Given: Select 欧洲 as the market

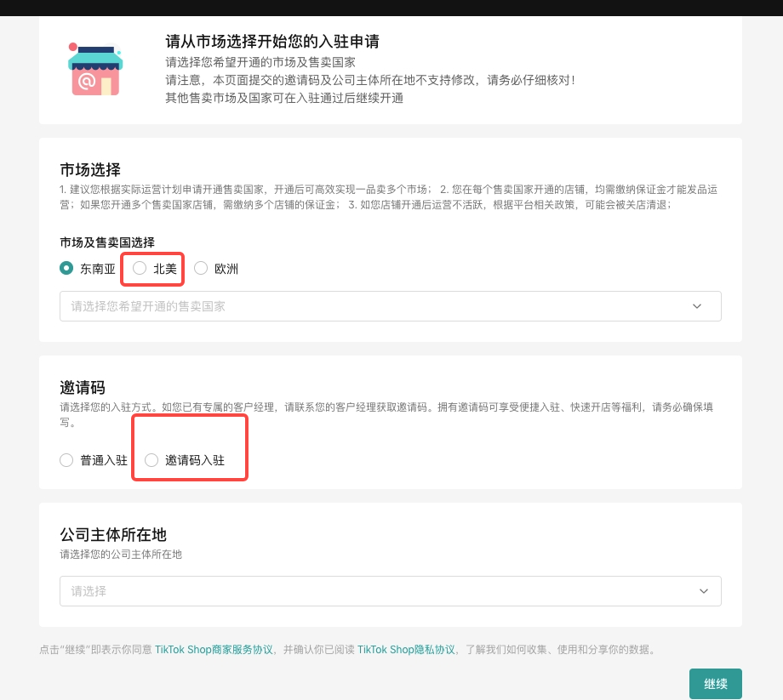Looking at the screenshot, I should click(x=201, y=269).
